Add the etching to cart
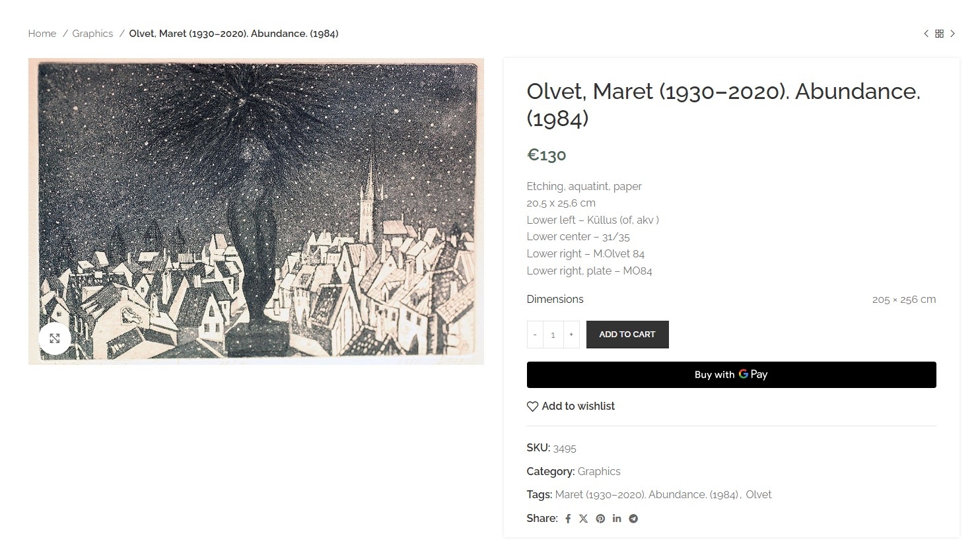The height and width of the screenshot is (551, 980). [x=627, y=335]
